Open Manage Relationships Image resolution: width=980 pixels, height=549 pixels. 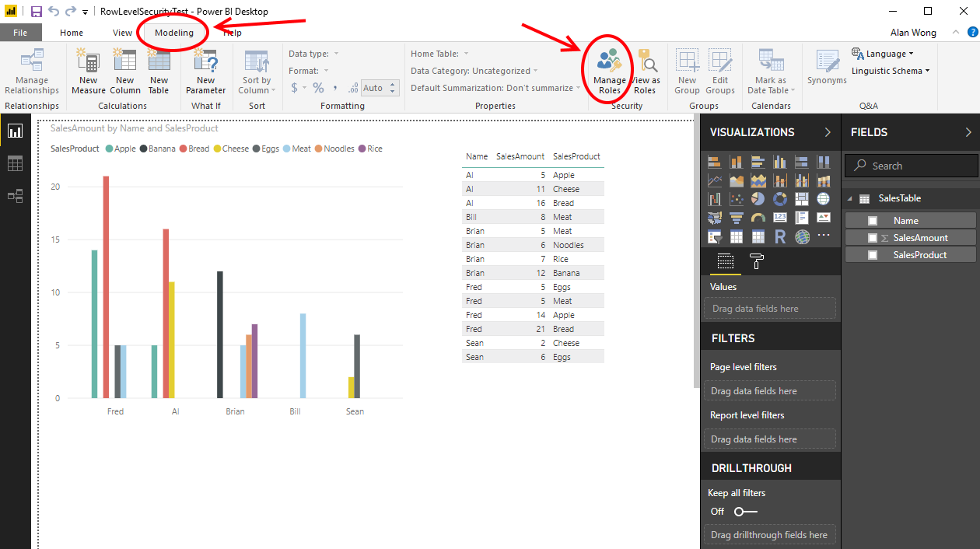pos(32,71)
